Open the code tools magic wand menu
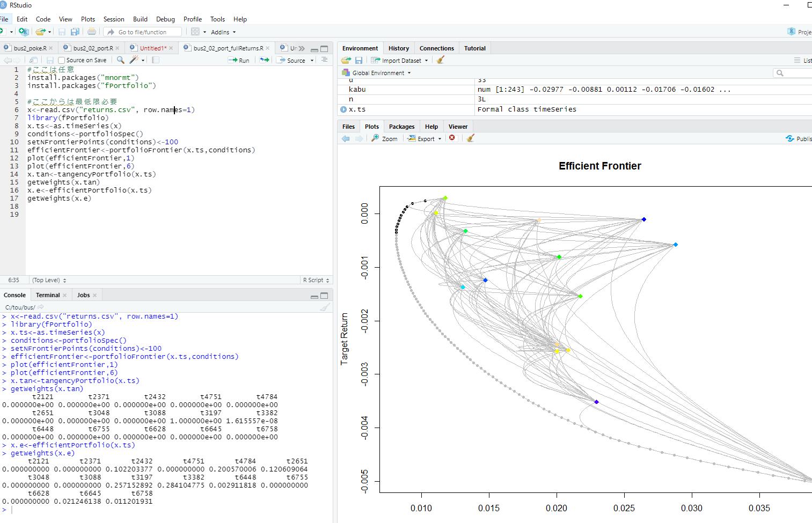 (134, 60)
